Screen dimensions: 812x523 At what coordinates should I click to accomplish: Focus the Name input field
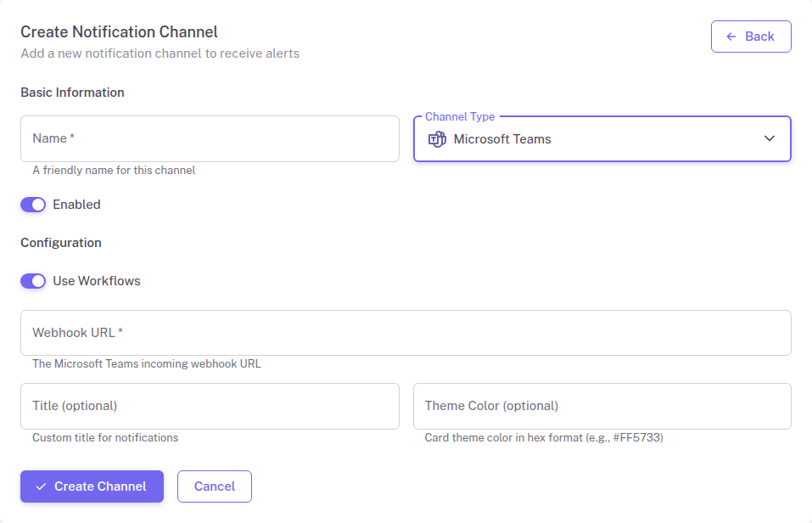click(x=210, y=138)
